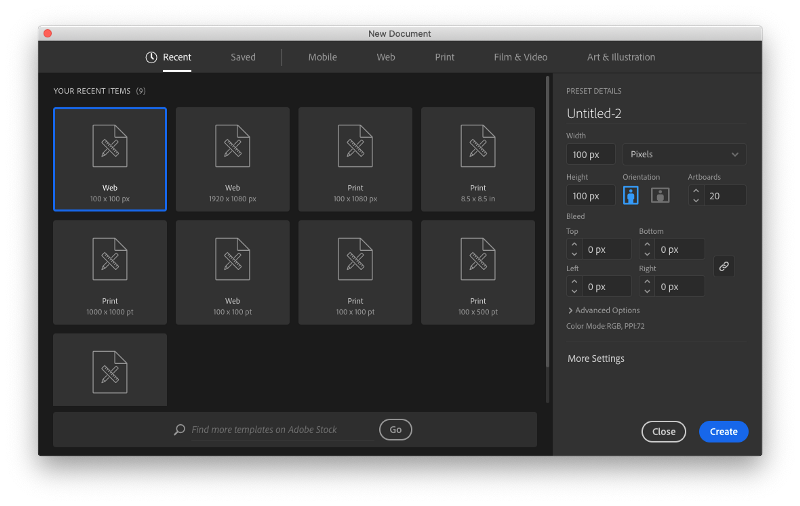Open More Settings
Screen dimensions: 800x506
(596, 359)
